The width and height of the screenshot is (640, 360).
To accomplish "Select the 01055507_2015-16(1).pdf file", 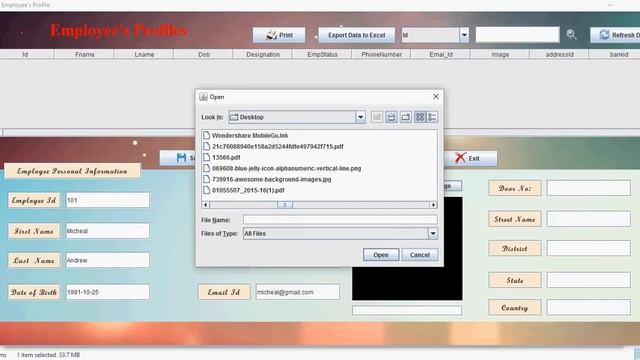I will click(x=244, y=190).
